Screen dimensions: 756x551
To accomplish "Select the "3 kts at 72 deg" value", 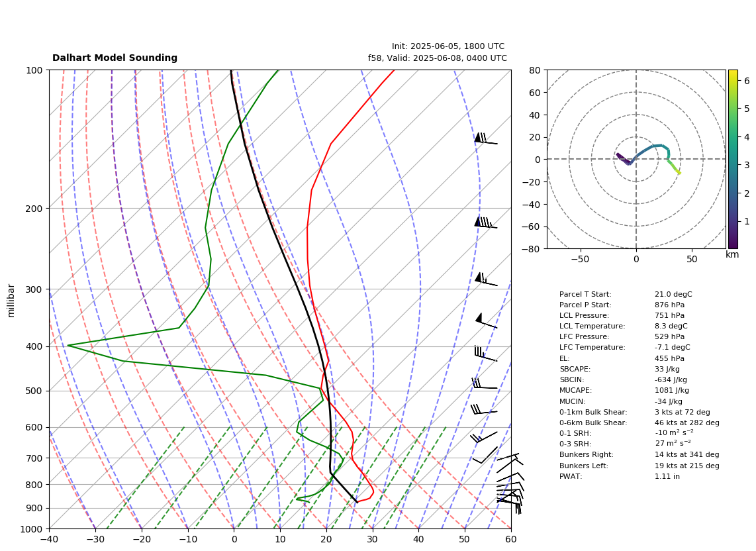I will (683, 412).
